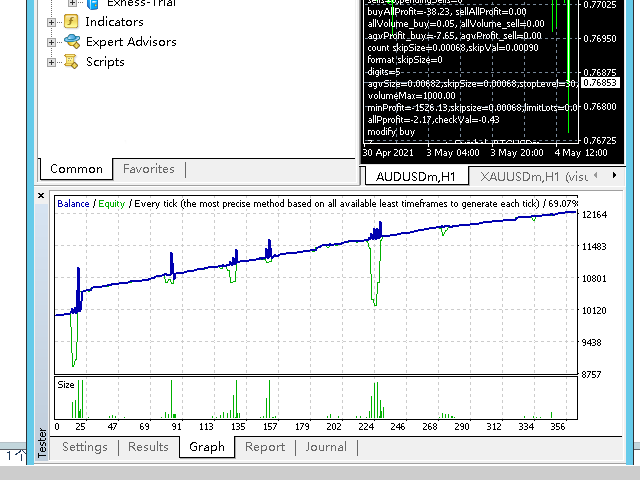Select Expert Advisors in the Navigator

pyautogui.click(x=131, y=42)
